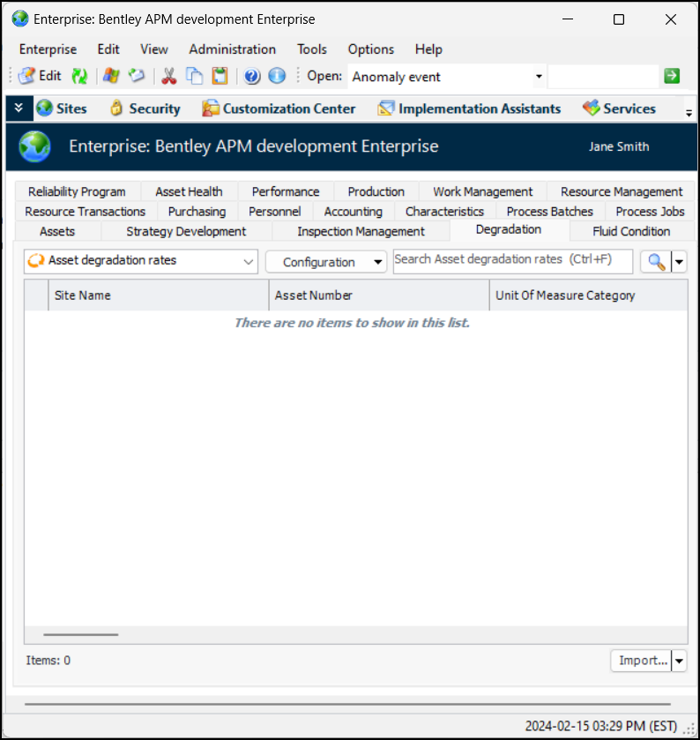Switch to Strategy Development tab
The width and height of the screenshot is (700, 740).
coord(186,231)
